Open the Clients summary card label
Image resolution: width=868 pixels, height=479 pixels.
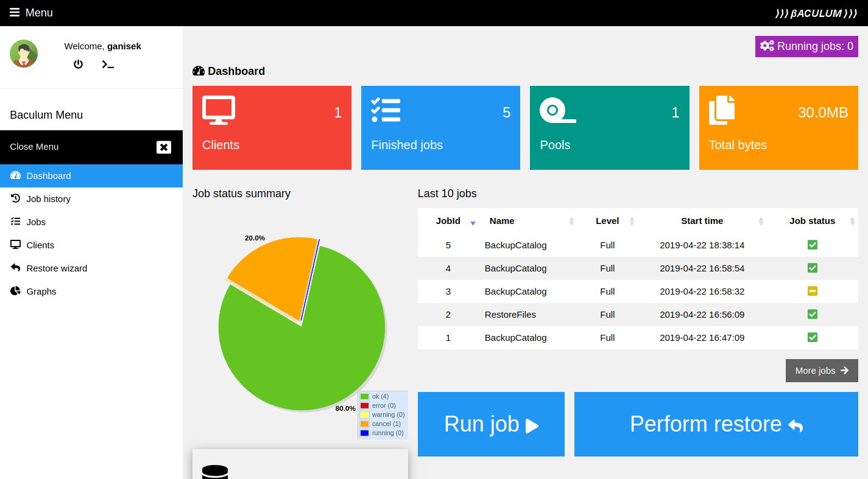coord(221,145)
